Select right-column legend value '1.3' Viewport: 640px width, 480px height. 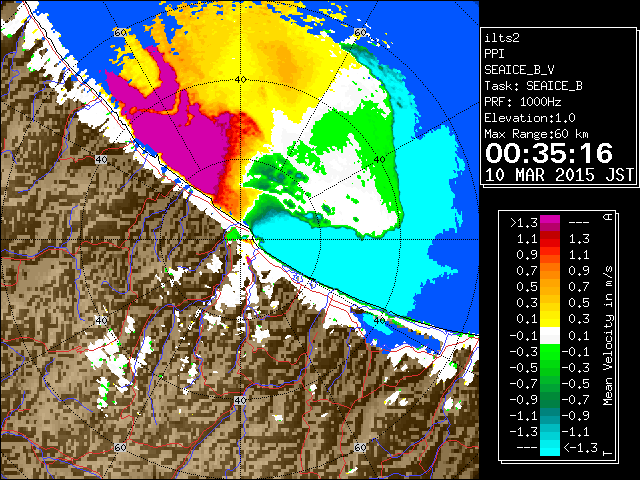pyautogui.click(x=579, y=239)
